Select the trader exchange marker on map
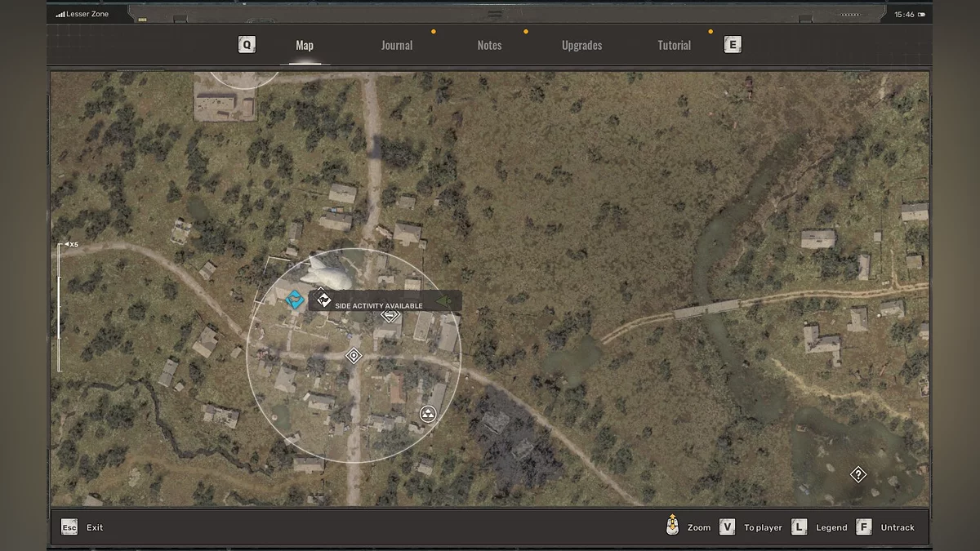 390,314
